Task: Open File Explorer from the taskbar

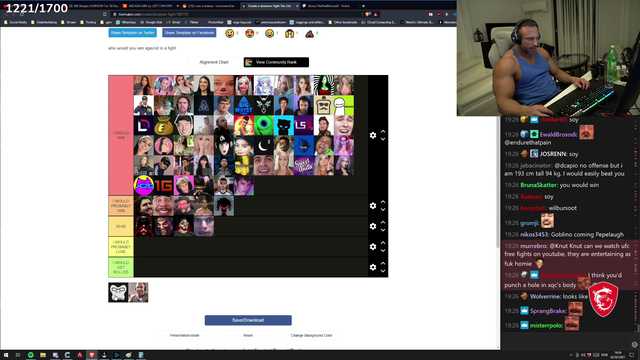Action: tap(43, 355)
